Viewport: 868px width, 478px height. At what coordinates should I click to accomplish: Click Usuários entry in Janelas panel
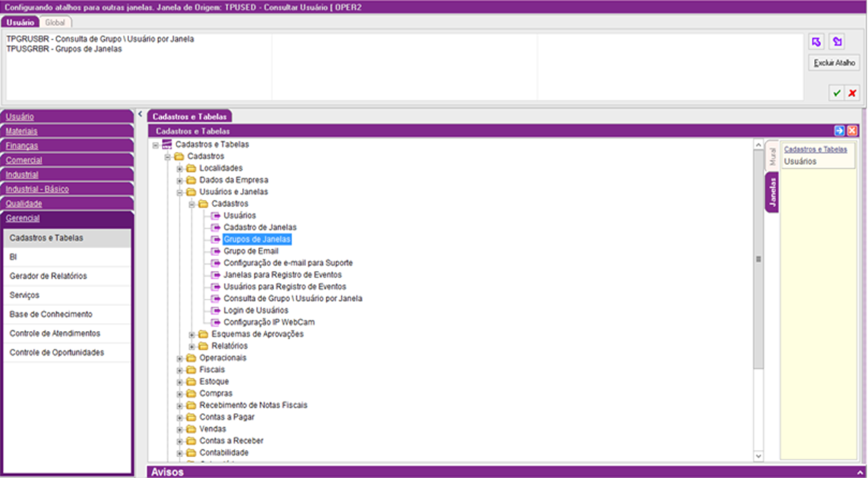point(800,161)
